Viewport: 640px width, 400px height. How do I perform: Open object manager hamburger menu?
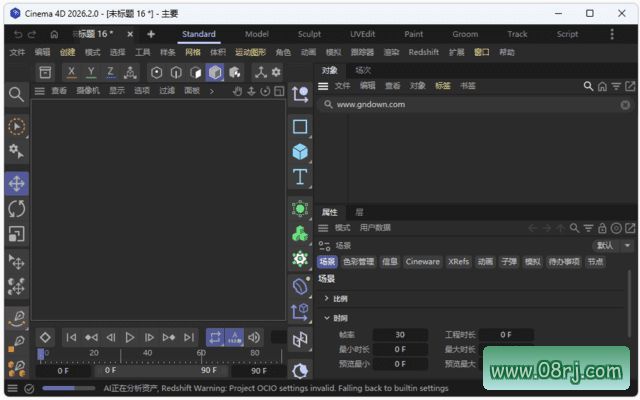323,86
